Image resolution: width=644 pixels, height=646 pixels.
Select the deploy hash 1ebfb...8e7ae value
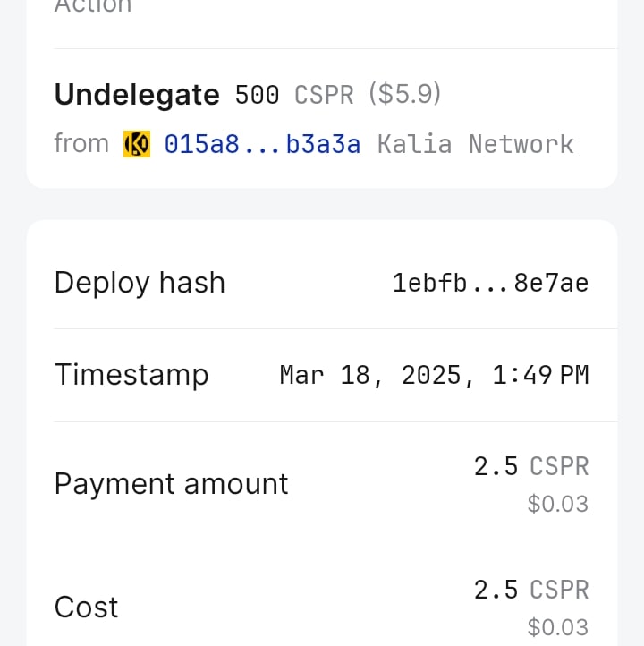490,283
